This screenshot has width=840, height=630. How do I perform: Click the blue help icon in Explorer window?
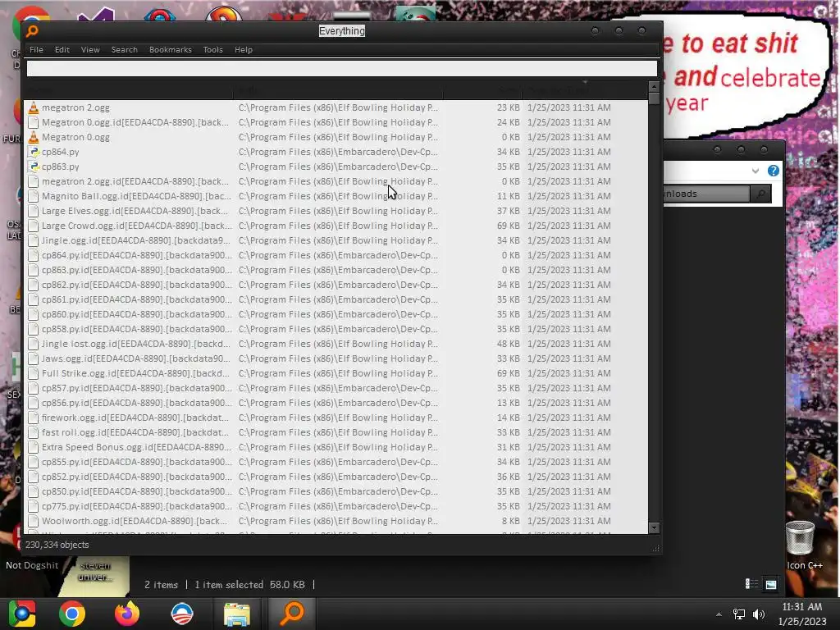coord(773,171)
